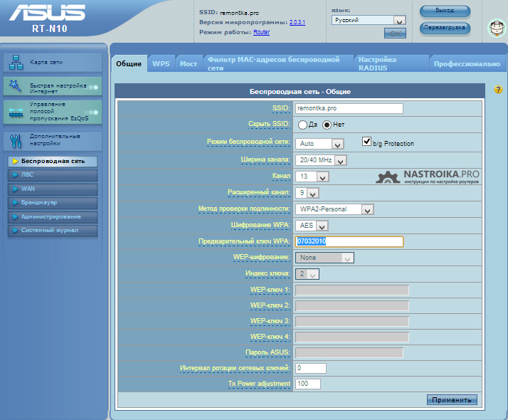Click the Router operation mode link

tap(261, 32)
